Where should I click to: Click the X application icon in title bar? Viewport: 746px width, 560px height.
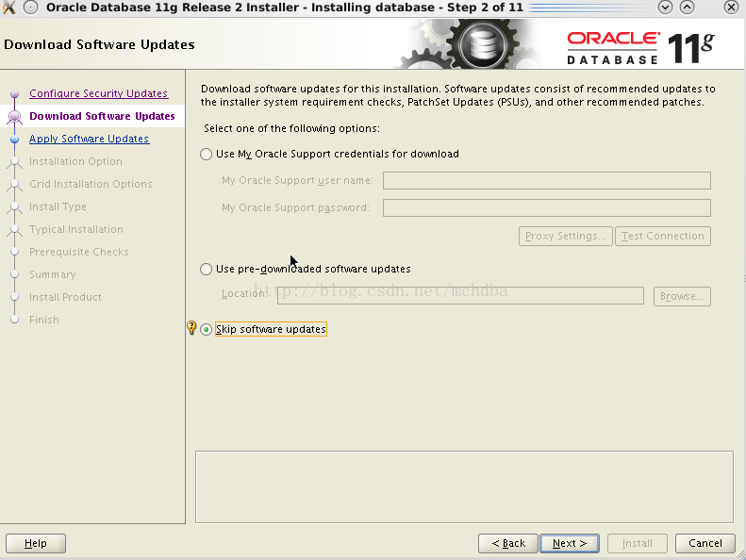pos(9,8)
